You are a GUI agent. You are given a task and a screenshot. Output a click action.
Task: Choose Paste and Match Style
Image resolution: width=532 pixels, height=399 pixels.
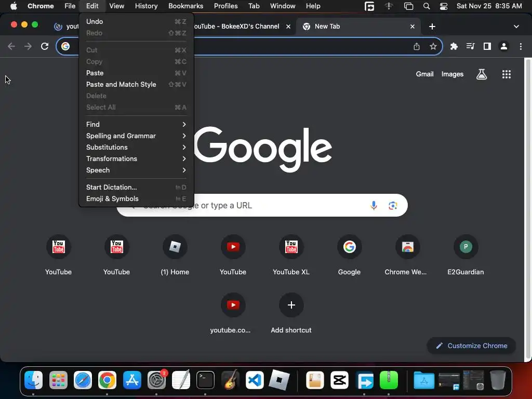[x=137, y=84]
